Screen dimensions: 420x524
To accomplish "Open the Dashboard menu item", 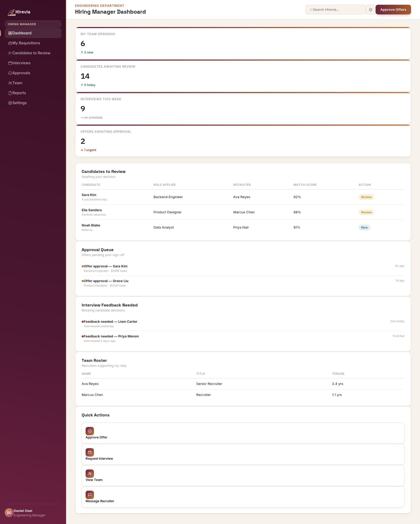I will (33, 33).
